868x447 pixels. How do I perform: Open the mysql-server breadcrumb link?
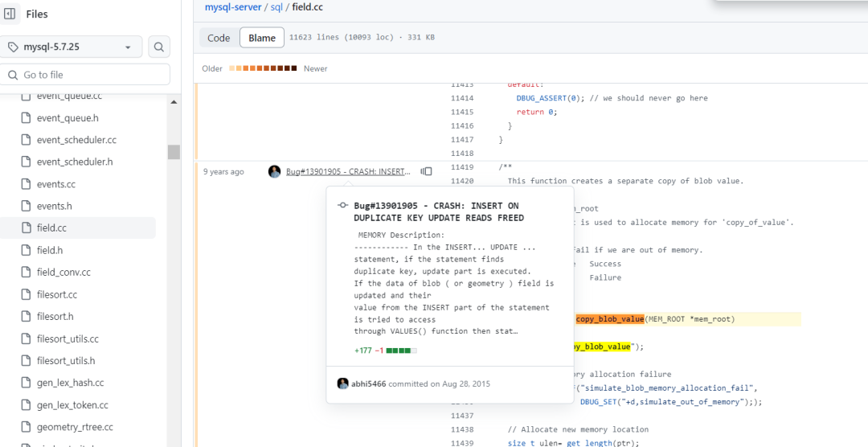[233, 7]
